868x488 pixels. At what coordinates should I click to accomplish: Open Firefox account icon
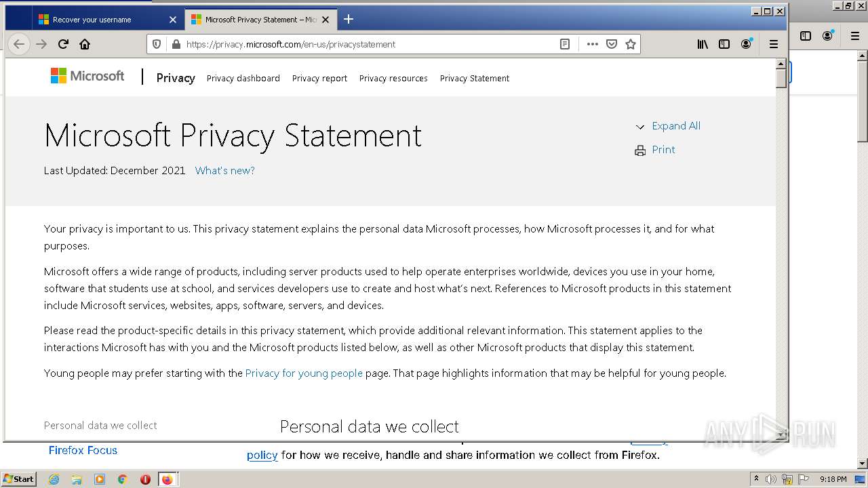pos(746,44)
